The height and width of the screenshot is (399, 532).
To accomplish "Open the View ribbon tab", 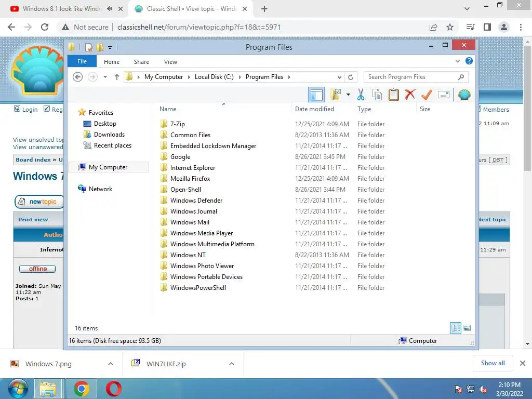I will point(170,62).
